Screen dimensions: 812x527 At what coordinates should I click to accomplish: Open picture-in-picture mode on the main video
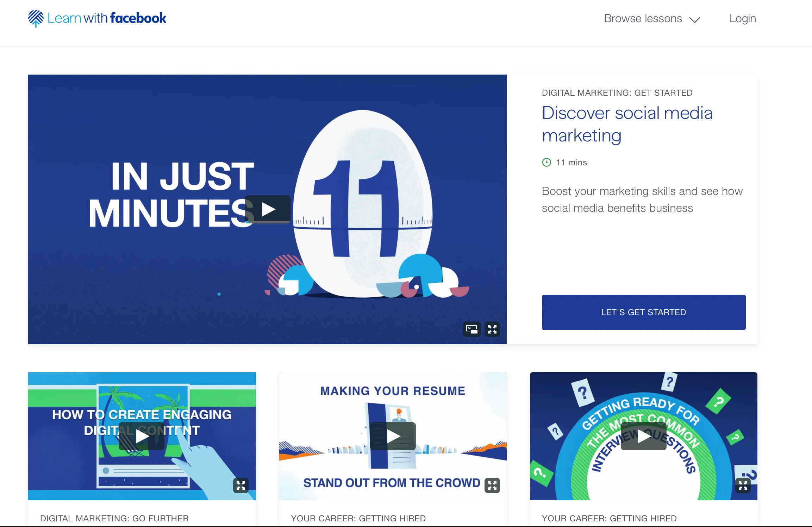[x=471, y=329]
